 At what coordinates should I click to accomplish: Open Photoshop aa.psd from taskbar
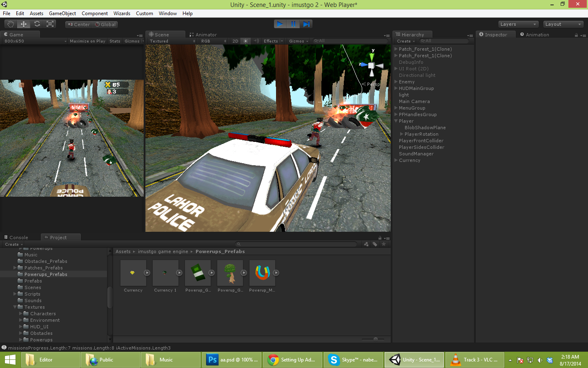pyautogui.click(x=232, y=360)
